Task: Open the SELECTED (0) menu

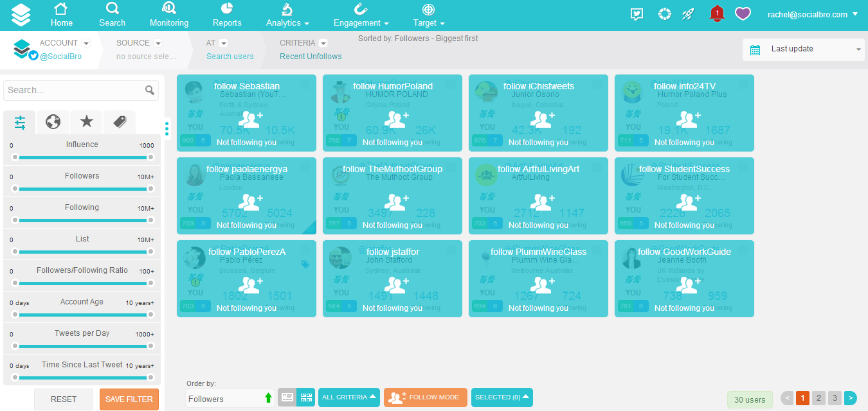Action: (x=502, y=398)
